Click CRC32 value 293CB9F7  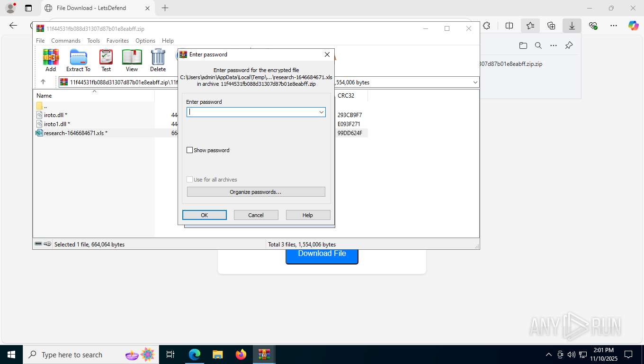(350, 115)
